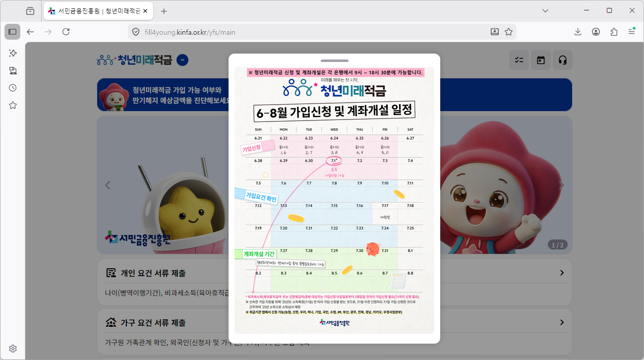Image resolution: width=644 pixels, height=360 pixels.
Task: View site security shield info
Action: [136, 32]
